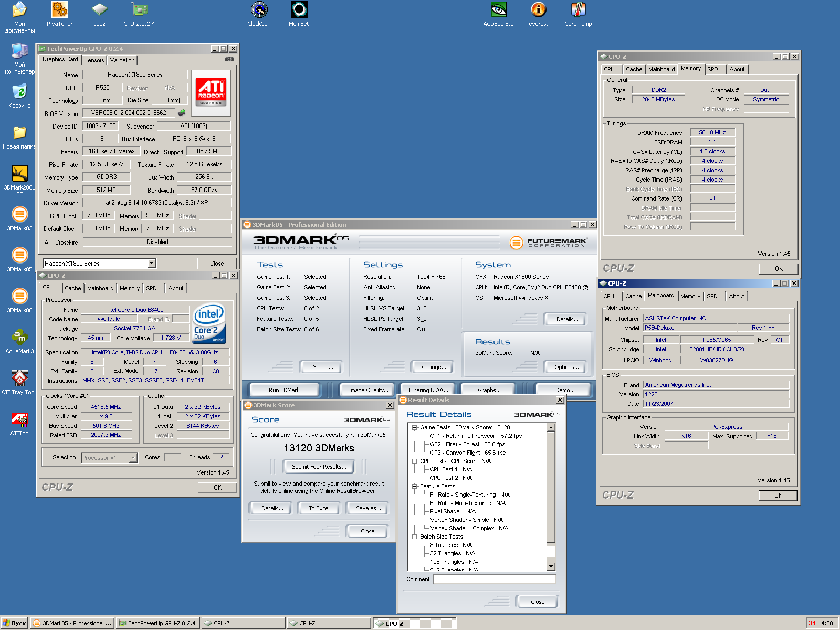This screenshot has width=840, height=630.
Task: Open ATI Tray Tools desktop icon
Action: pyautogui.click(x=19, y=382)
